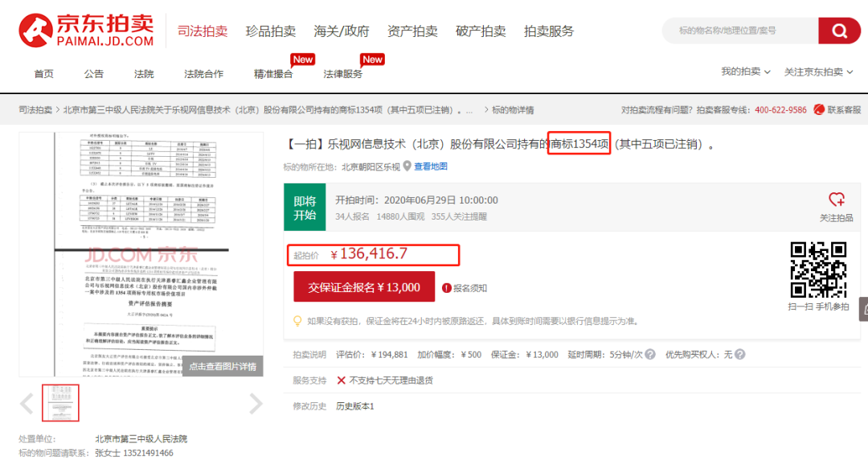Click the JD Paimai logo

86,31
